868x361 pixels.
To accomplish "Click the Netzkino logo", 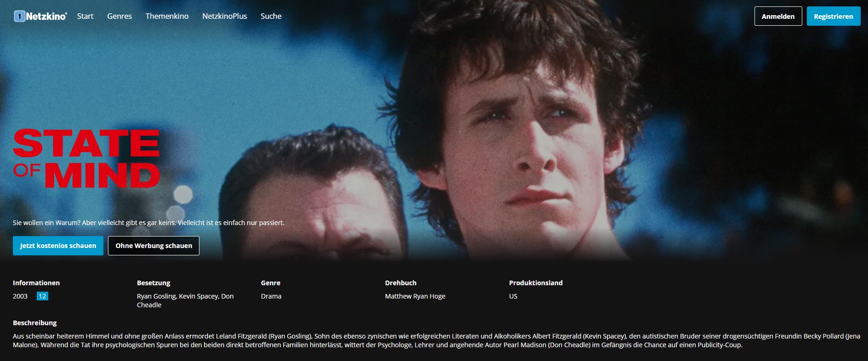I will click(40, 16).
